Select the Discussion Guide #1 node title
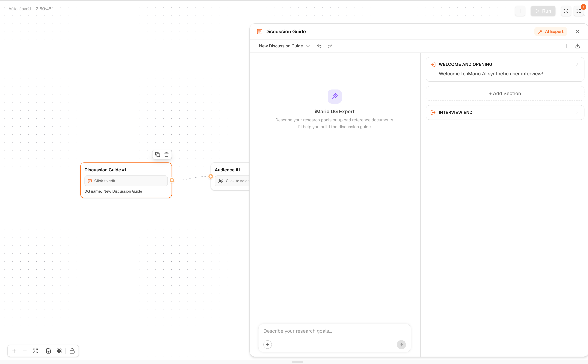Screen dimensions: 588x364 (x=105, y=170)
